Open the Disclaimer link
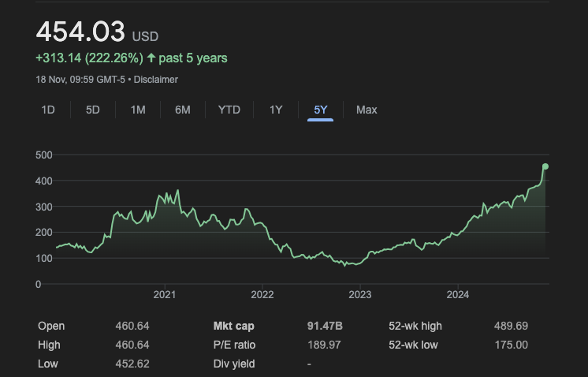Screen dimensions: 588x377 (155, 80)
